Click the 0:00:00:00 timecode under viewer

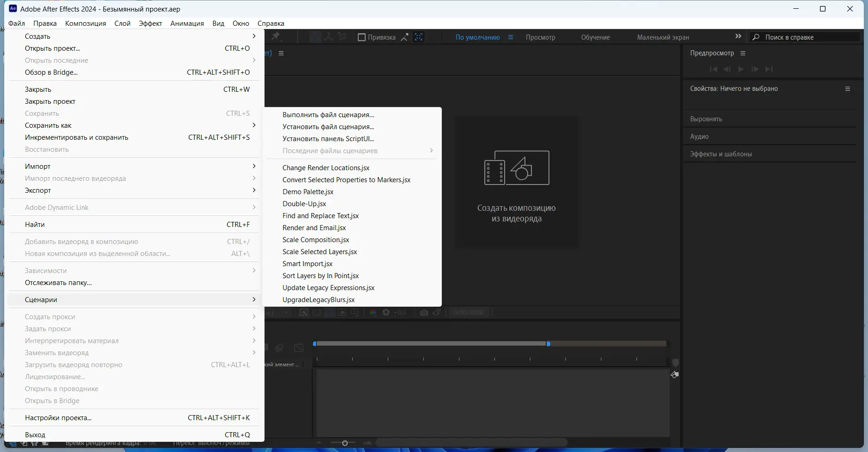(x=469, y=313)
